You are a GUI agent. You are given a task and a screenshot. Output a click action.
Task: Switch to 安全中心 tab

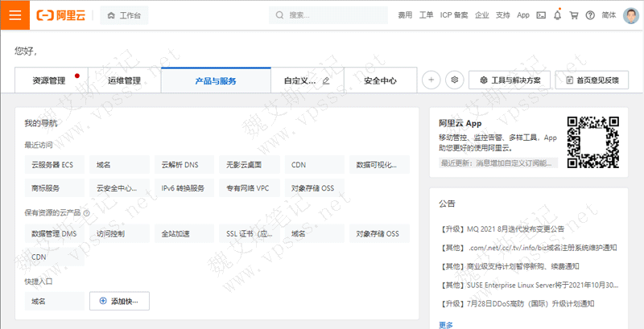coord(380,80)
